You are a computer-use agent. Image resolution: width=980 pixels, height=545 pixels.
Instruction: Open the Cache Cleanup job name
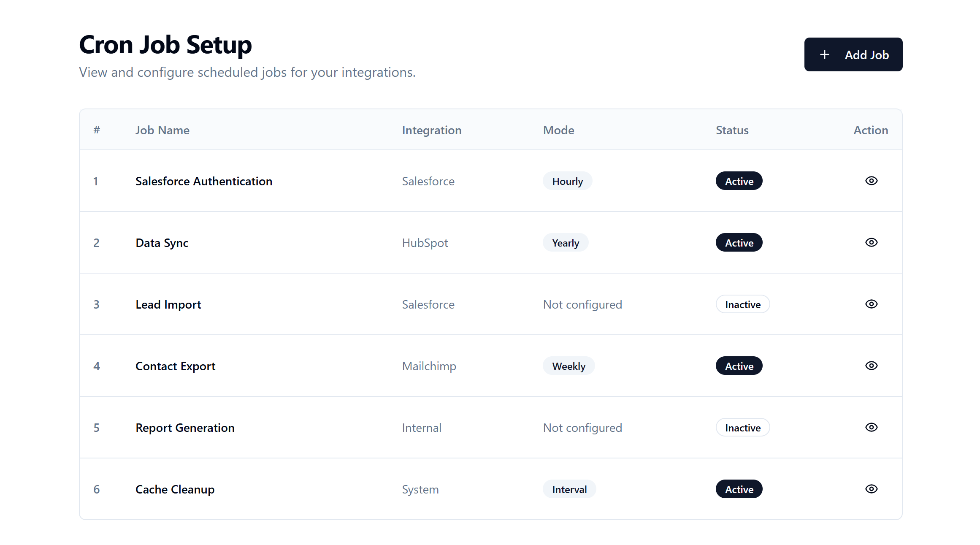click(x=175, y=489)
